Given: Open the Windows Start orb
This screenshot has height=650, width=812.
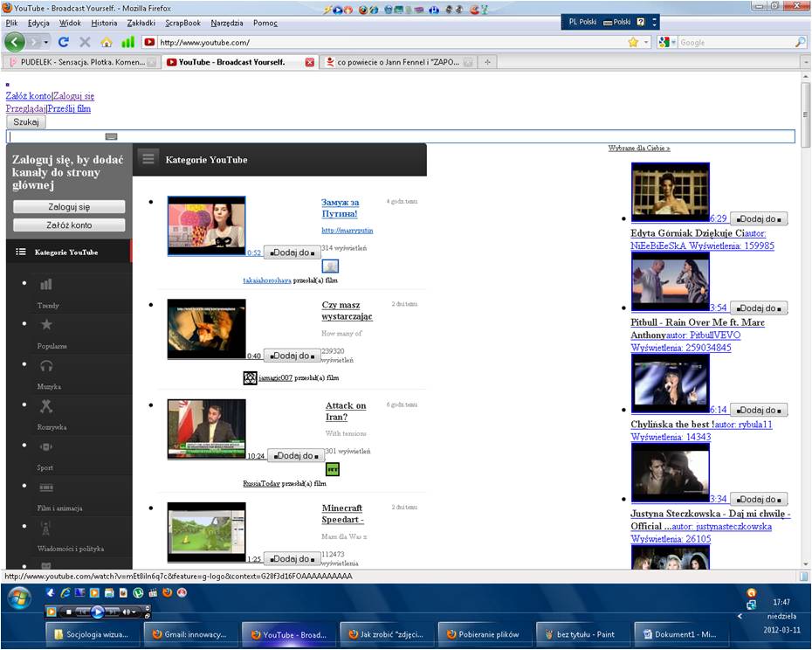Looking at the screenshot, I should point(20,598).
